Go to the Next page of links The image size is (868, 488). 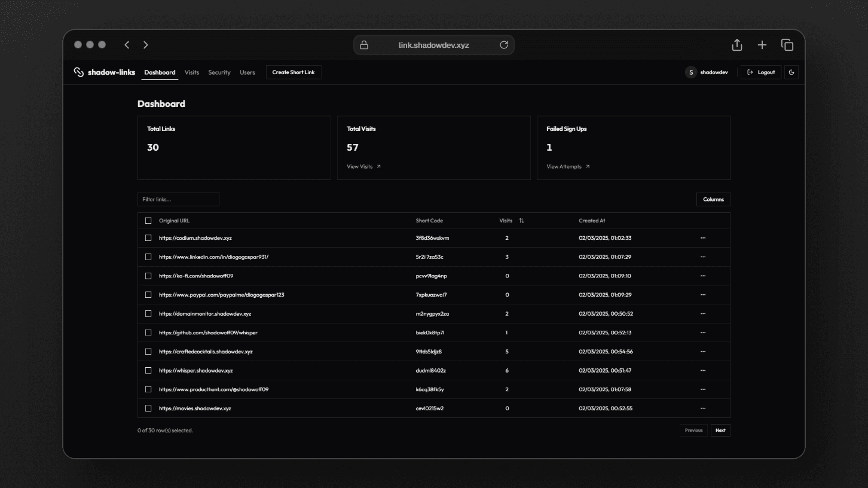click(720, 430)
